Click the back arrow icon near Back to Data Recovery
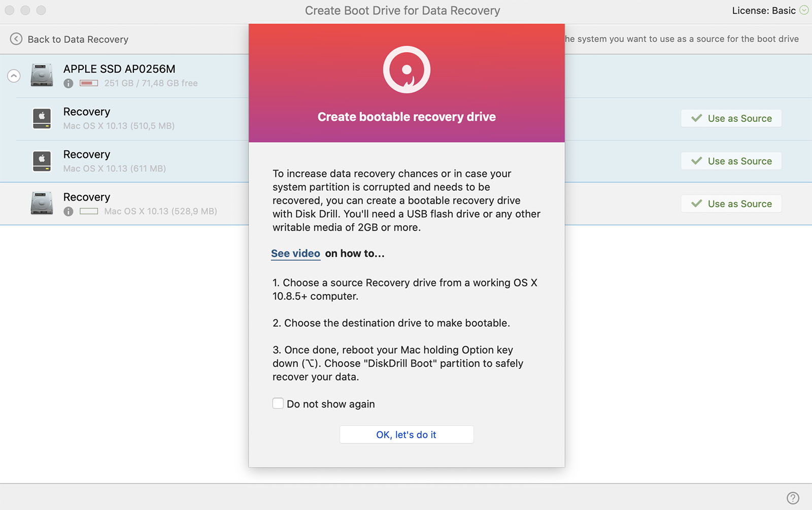 [x=16, y=39]
